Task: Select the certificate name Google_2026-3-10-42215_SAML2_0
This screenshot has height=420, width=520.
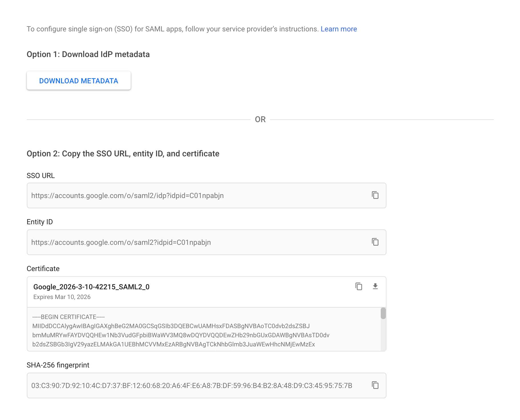Action: tap(91, 287)
